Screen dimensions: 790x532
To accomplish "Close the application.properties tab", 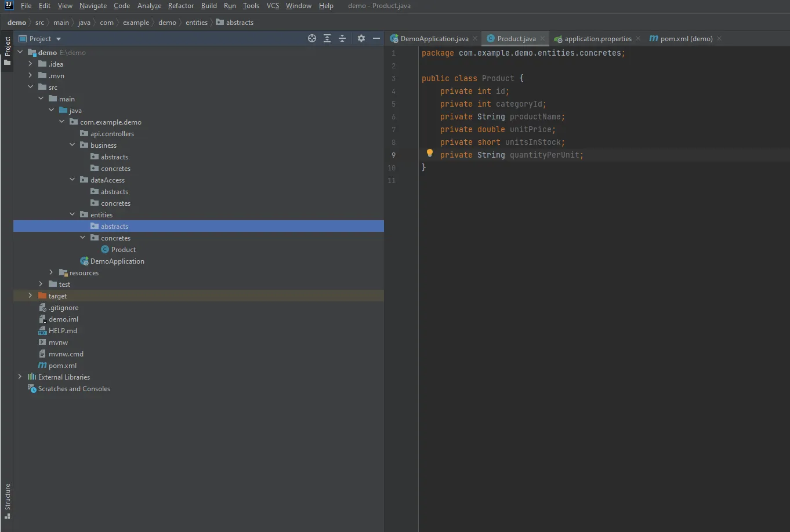I will (638, 39).
